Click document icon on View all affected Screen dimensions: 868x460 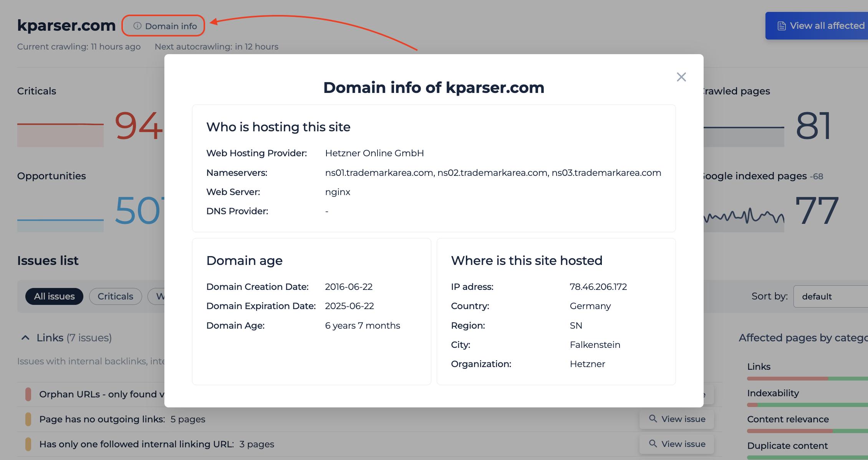click(x=782, y=26)
